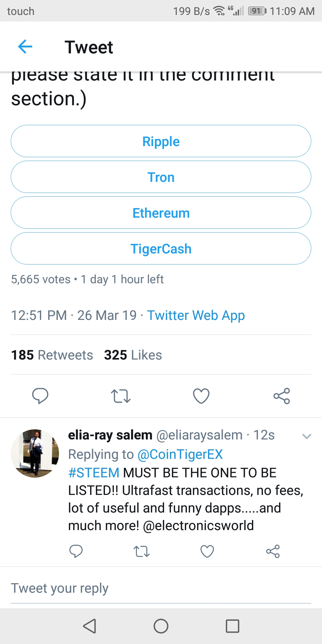Like the main CoinTiger tweet
Image resolution: width=322 pixels, height=644 pixels.
(x=201, y=396)
